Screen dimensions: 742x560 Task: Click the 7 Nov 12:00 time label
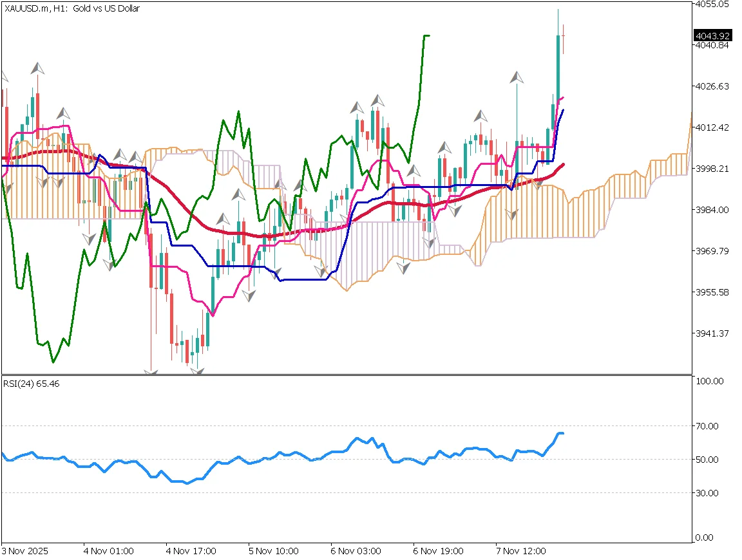[x=522, y=552]
